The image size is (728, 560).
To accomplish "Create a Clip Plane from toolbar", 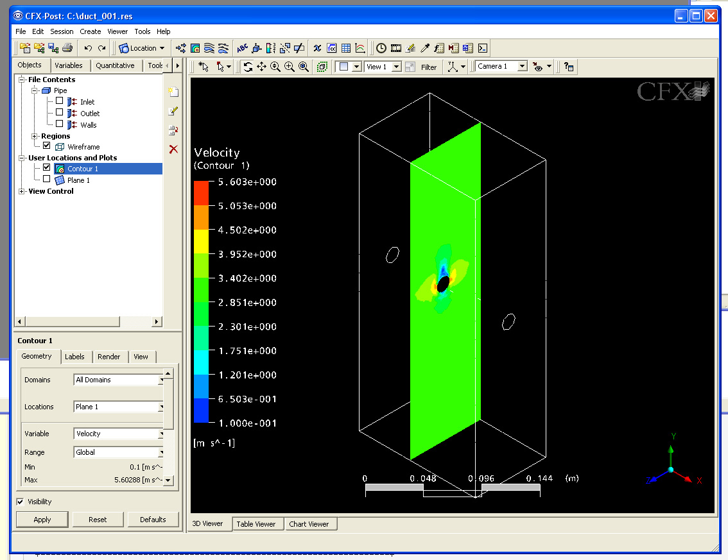I will 299,47.
